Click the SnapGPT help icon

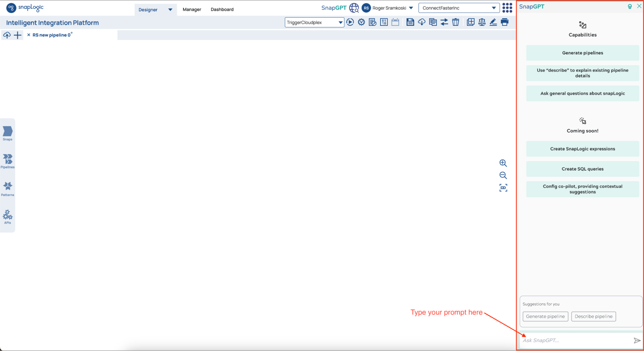630,6
